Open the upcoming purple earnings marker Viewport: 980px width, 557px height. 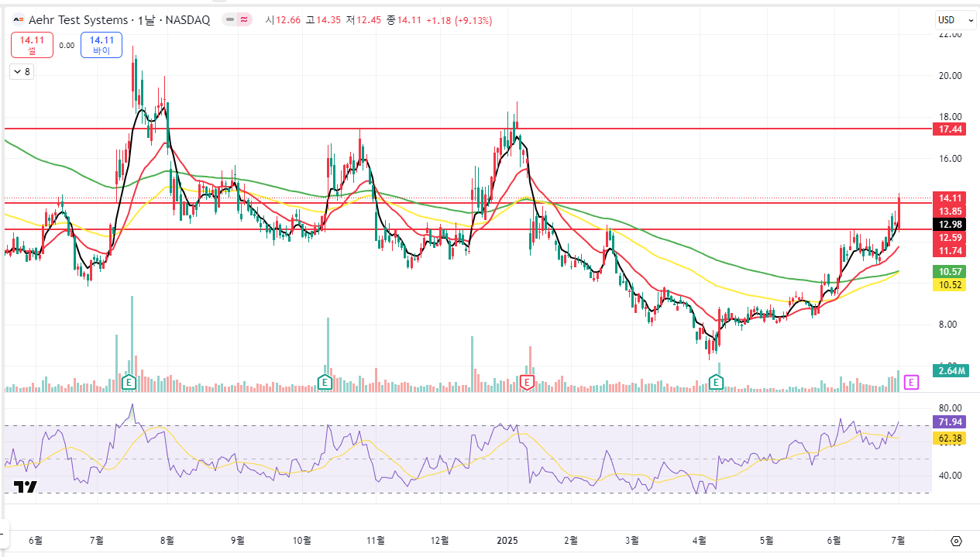(x=912, y=382)
